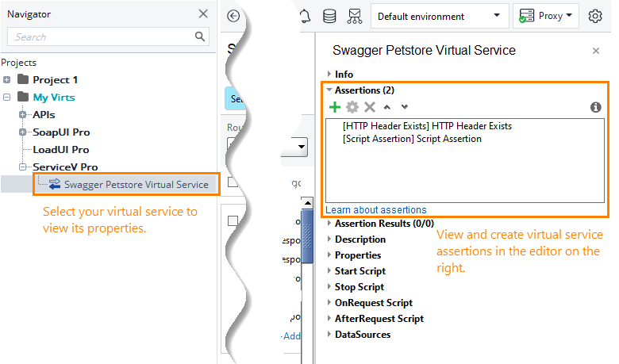Expand the Info section

(x=329, y=74)
